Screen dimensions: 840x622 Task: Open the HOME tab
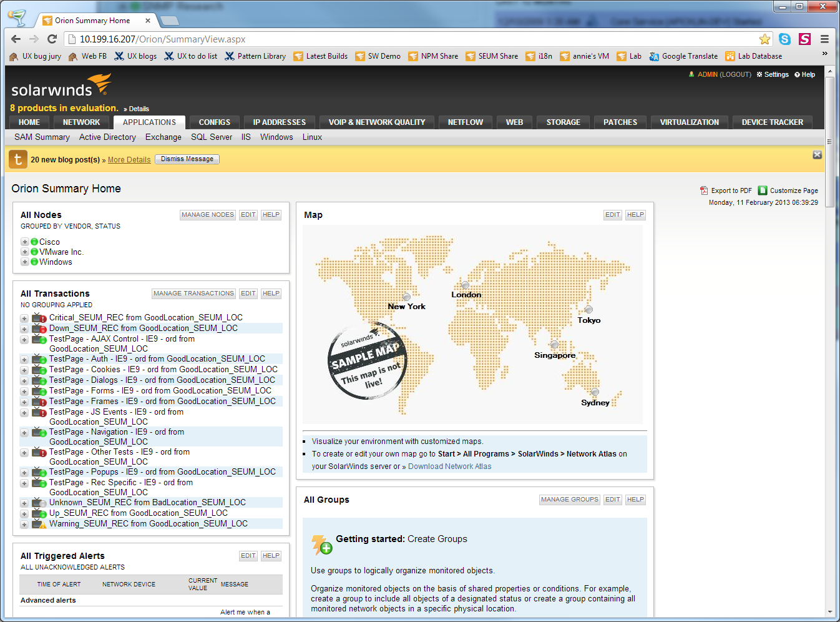point(29,122)
